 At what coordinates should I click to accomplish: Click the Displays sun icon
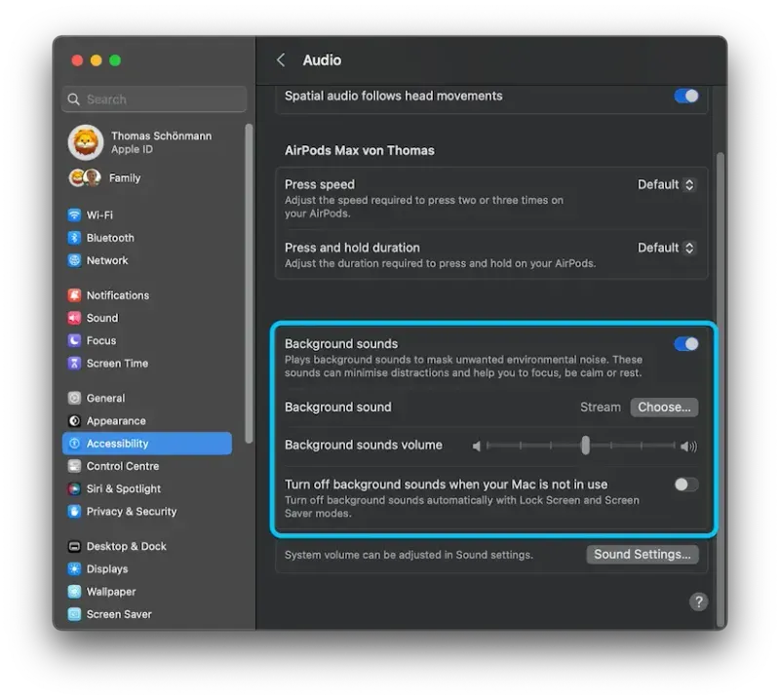pyautogui.click(x=74, y=568)
